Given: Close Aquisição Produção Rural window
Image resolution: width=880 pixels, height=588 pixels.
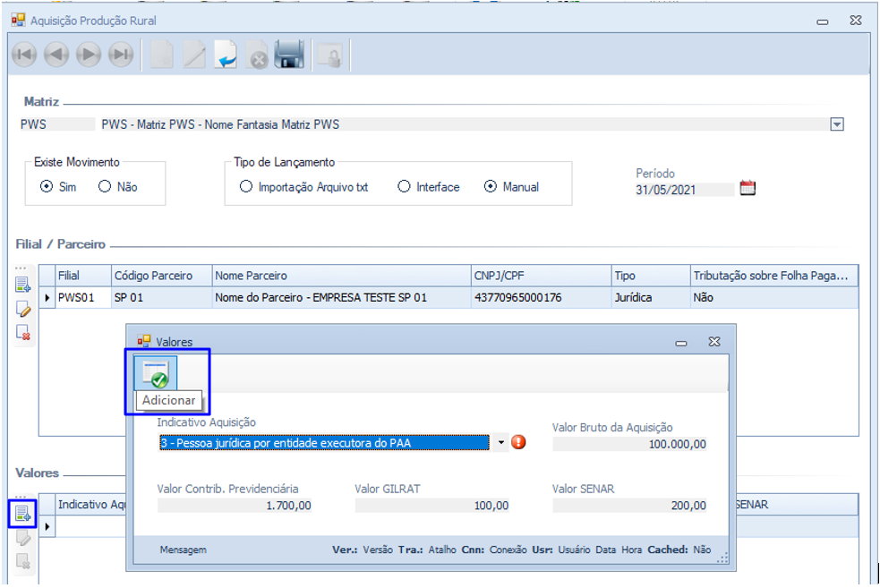Looking at the screenshot, I should tap(855, 21).
